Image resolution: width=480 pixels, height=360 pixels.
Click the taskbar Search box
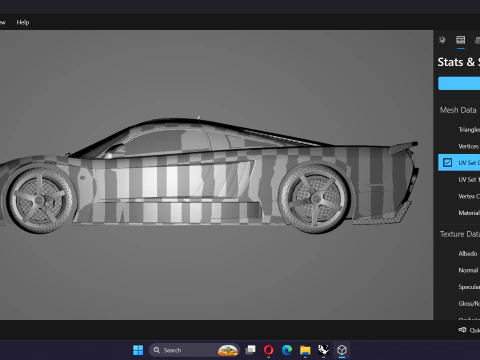[194, 350]
